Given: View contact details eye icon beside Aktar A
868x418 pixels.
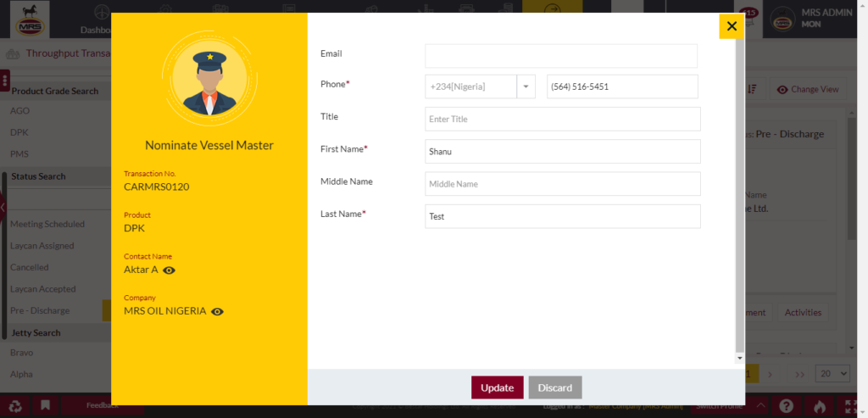Looking at the screenshot, I should click(170, 270).
